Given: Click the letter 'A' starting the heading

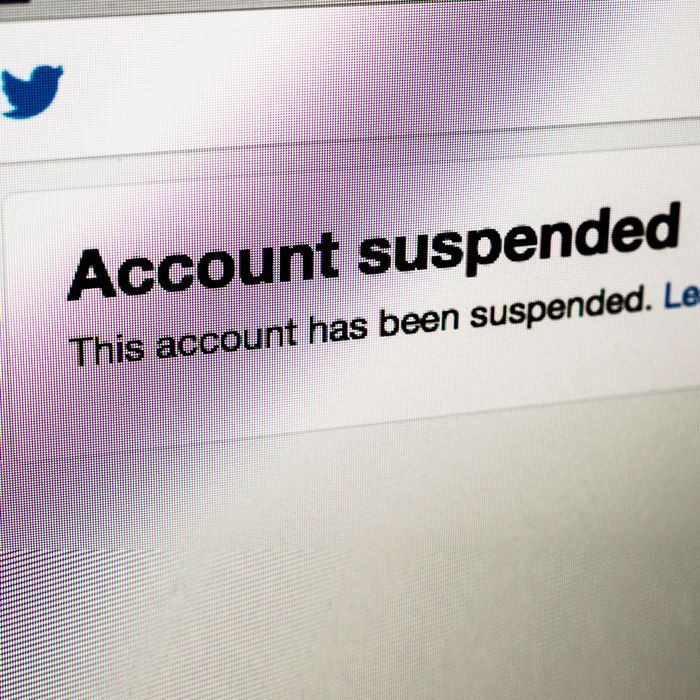Looking at the screenshot, I should pos(92,275).
